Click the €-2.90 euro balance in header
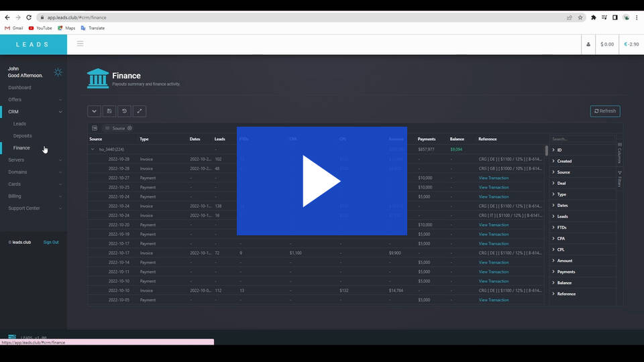Screen dimensions: 644x362 tap(631, 44)
